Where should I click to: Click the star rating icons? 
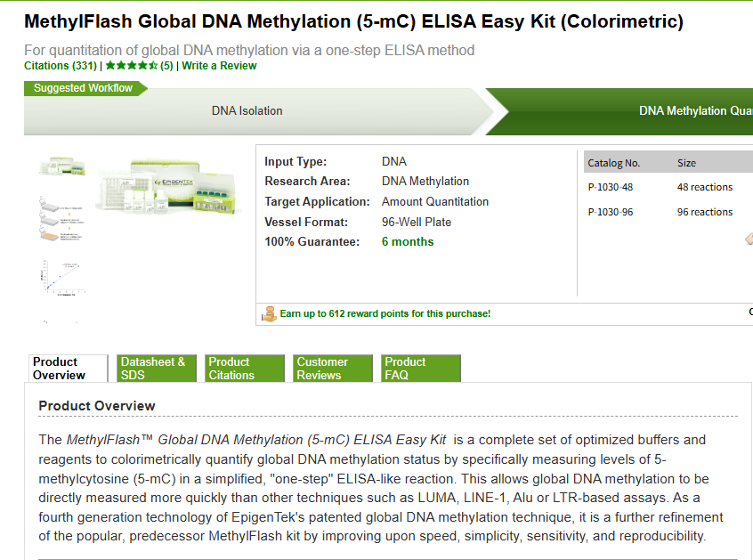point(131,66)
